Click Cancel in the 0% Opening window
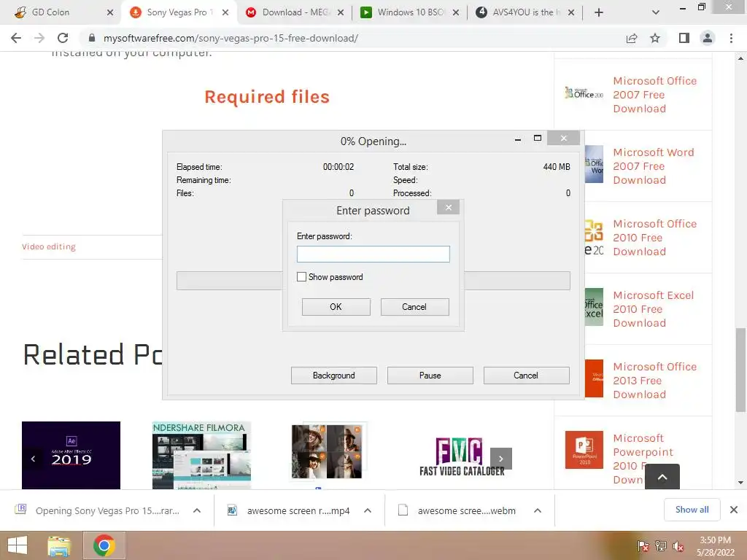The image size is (747, 560). point(526,376)
